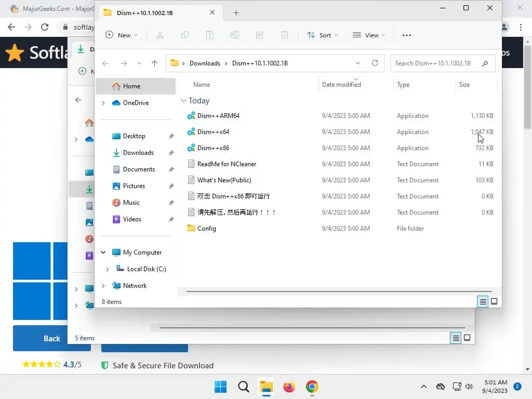The width and height of the screenshot is (532, 399).
Task: Select What's New(Public) text file
Action: point(224,180)
